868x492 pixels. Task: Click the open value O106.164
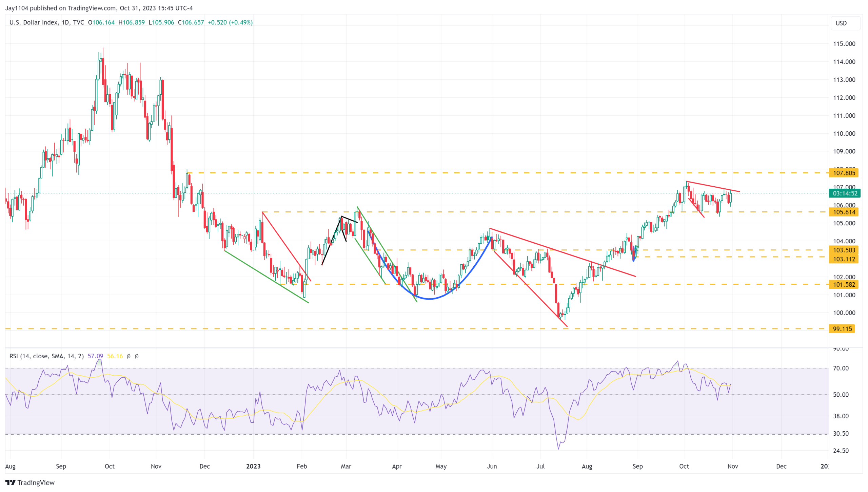[101, 22]
